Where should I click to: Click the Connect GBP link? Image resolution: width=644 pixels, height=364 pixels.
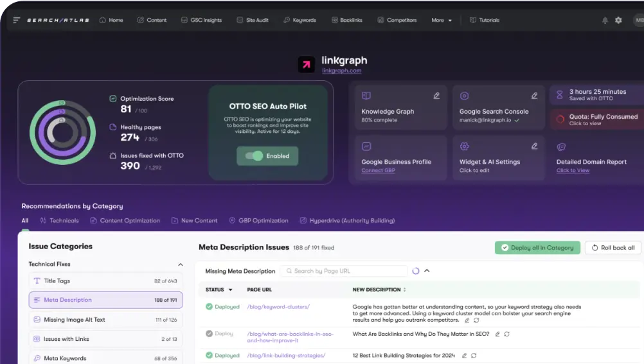(x=379, y=170)
